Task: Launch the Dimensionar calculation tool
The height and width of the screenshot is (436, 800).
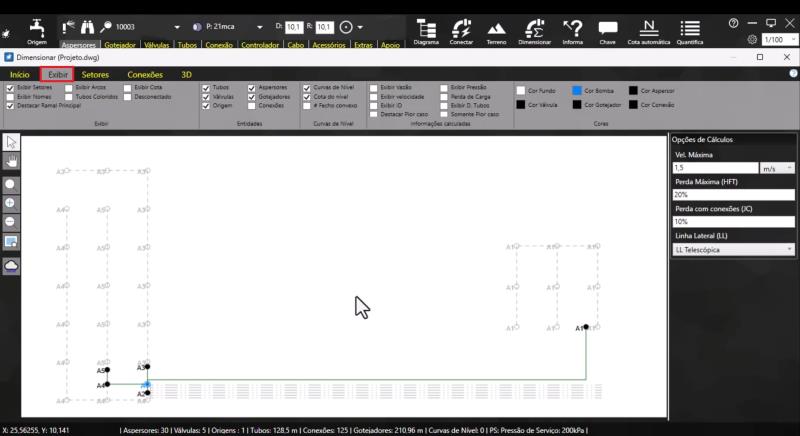Action: pyautogui.click(x=534, y=29)
